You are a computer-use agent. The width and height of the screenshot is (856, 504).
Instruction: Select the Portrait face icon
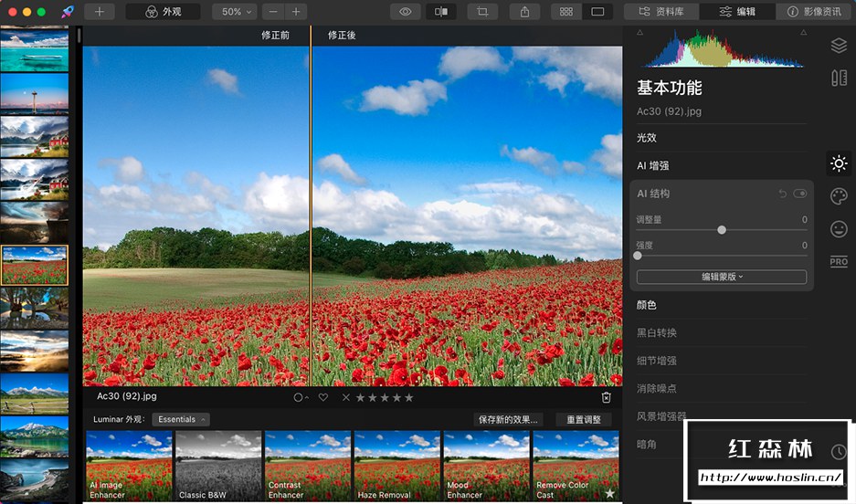pos(839,228)
